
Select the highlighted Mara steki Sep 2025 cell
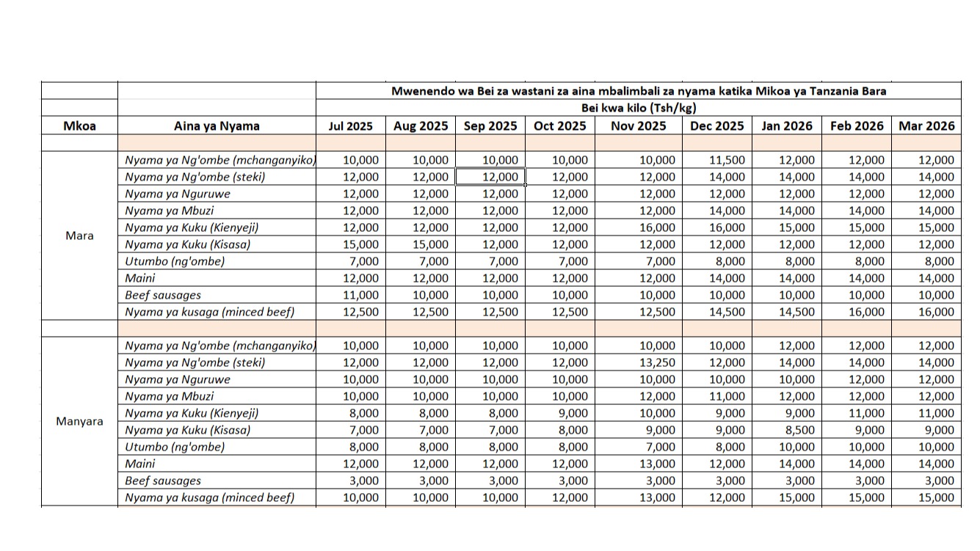pyautogui.click(x=490, y=177)
